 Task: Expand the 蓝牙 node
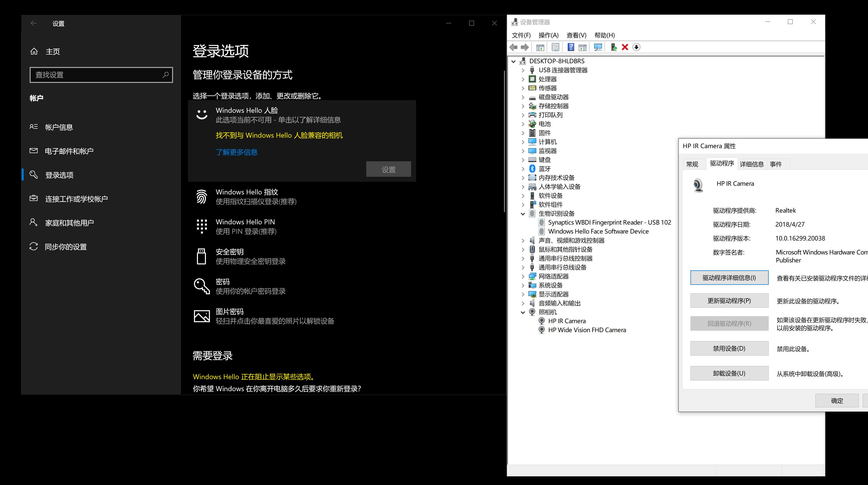click(523, 169)
